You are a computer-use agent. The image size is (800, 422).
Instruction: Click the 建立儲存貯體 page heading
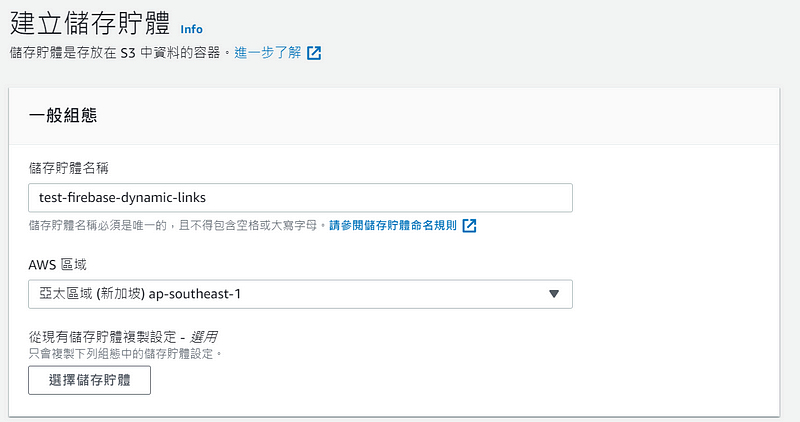tap(90, 24)
